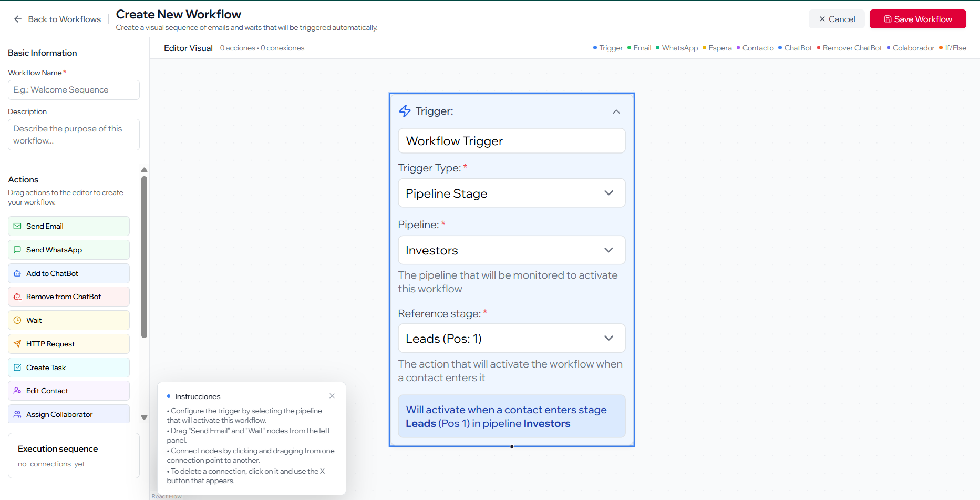
Task: Click the Send Email envelope icon
Action: pos(17,226)
